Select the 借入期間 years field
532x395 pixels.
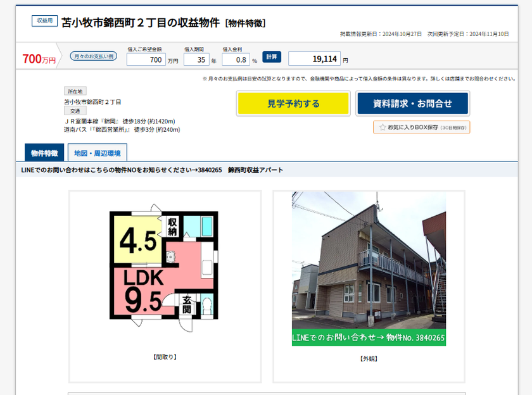coord(196,60)
